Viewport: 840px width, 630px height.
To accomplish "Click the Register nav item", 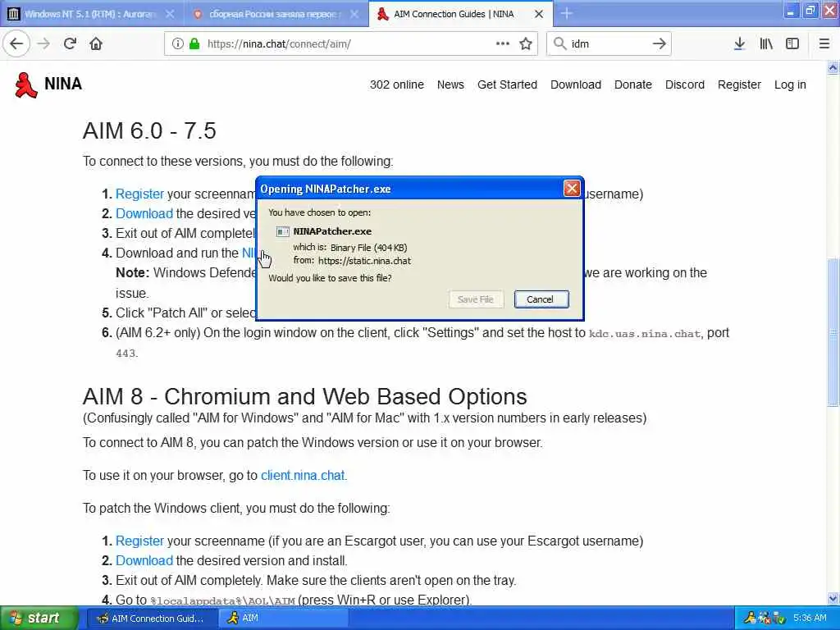I will click(739, 84).
